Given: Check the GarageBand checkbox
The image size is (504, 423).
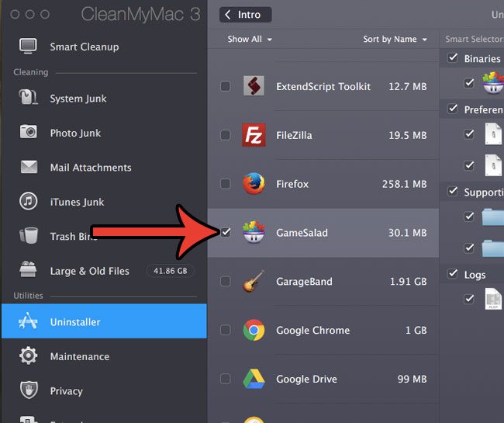Looking at the screenshot, I should coord(226,281).
